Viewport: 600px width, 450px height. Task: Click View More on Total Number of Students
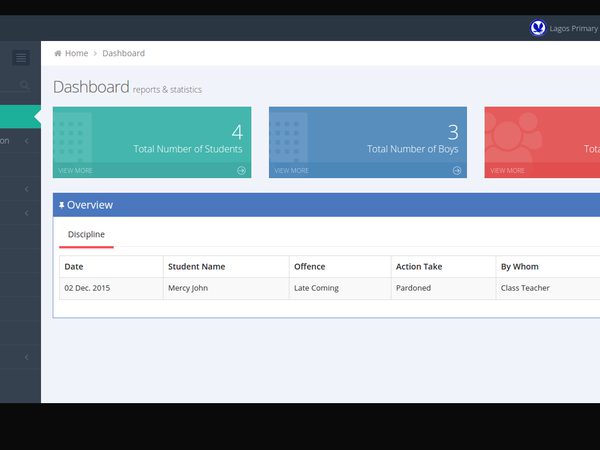75,171
